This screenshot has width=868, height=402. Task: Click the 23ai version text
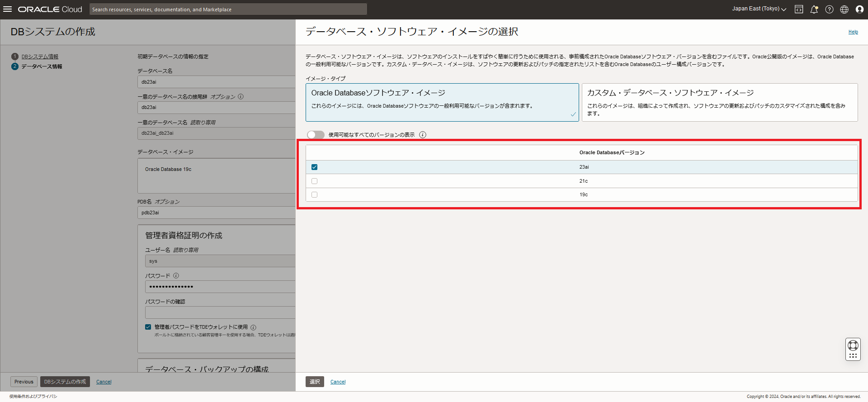pyautogui.click(x=584, y=167)
